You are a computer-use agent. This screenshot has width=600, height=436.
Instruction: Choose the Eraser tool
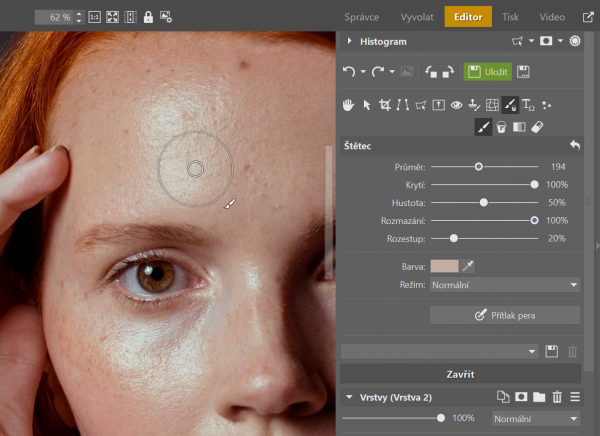pyautogui.click(x=537, y=127)
